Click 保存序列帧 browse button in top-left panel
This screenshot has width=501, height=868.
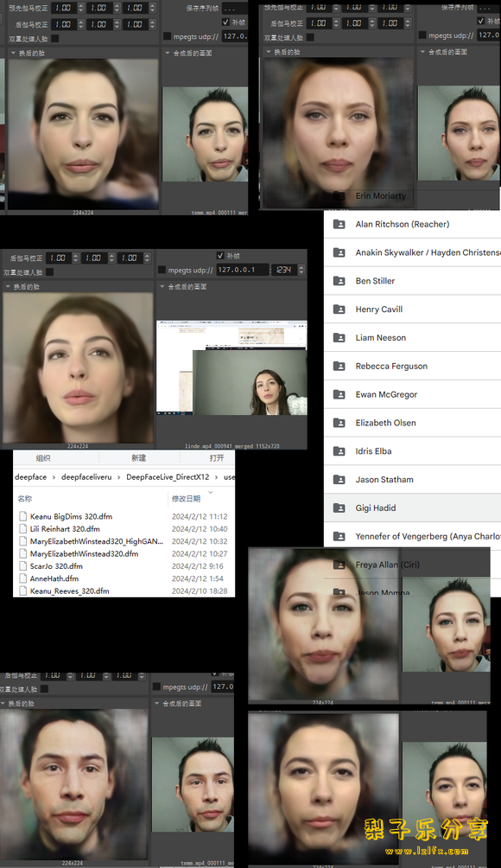(x=234, y=9)
